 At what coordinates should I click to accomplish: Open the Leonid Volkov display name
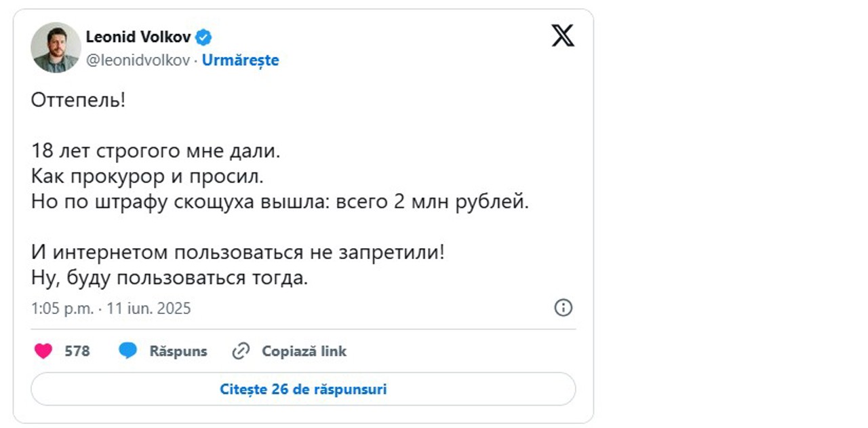pyautogui.click(x=139, y=37)
